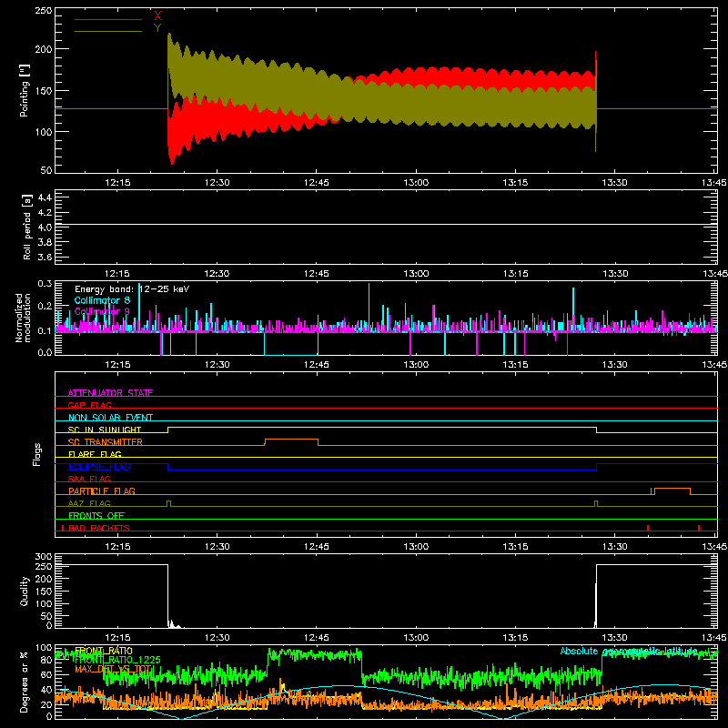Click the red legend line sample for X
Screen dimensions: 728x728
(108, 19)
